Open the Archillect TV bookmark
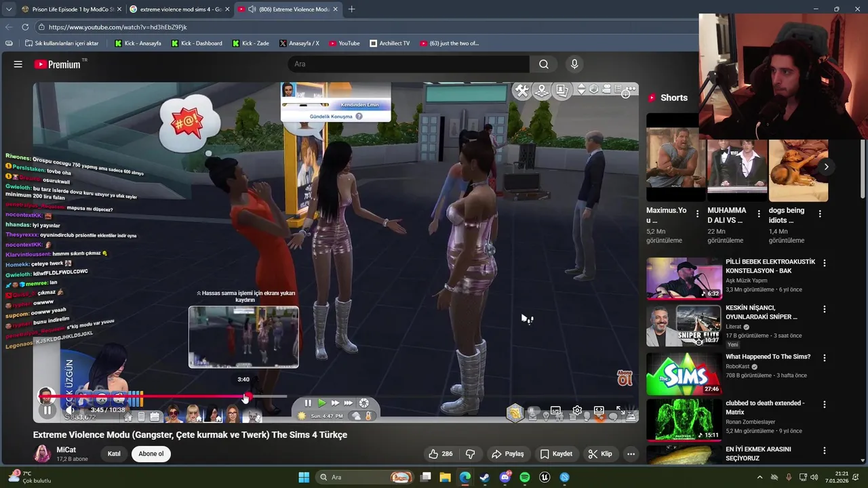The image size is (868, 488). [390, 43]
